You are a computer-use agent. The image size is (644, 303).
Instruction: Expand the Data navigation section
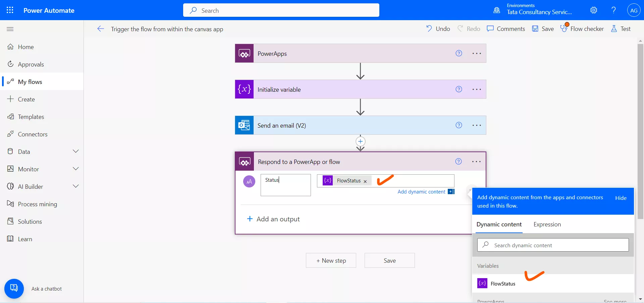(76, 151)
